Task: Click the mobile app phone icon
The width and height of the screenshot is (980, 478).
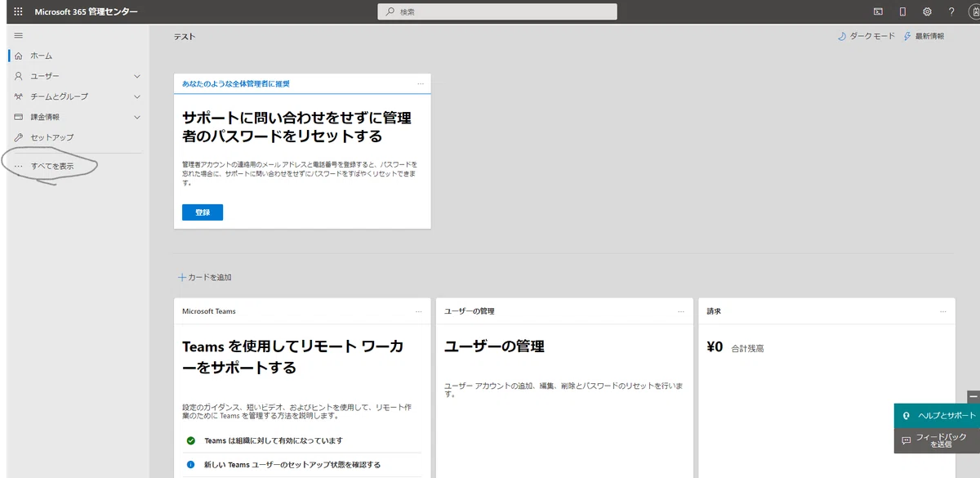Action: click(902, 11)
